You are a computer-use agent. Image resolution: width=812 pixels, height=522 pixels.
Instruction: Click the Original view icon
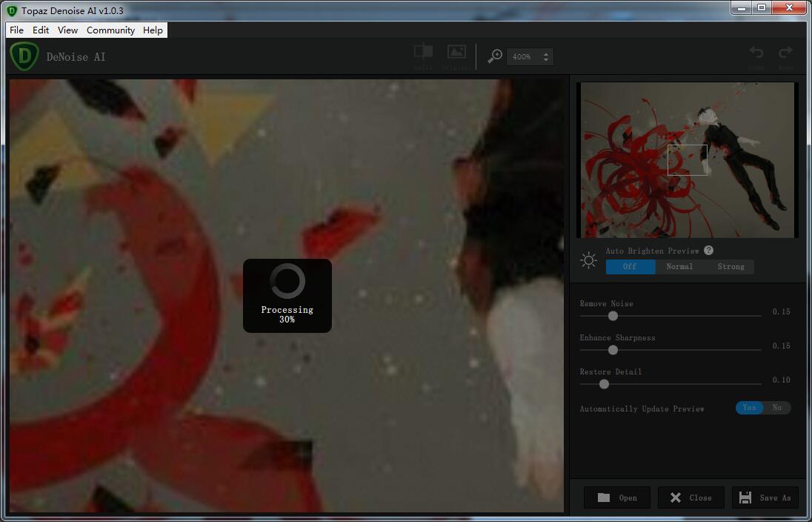coord(456,52)
